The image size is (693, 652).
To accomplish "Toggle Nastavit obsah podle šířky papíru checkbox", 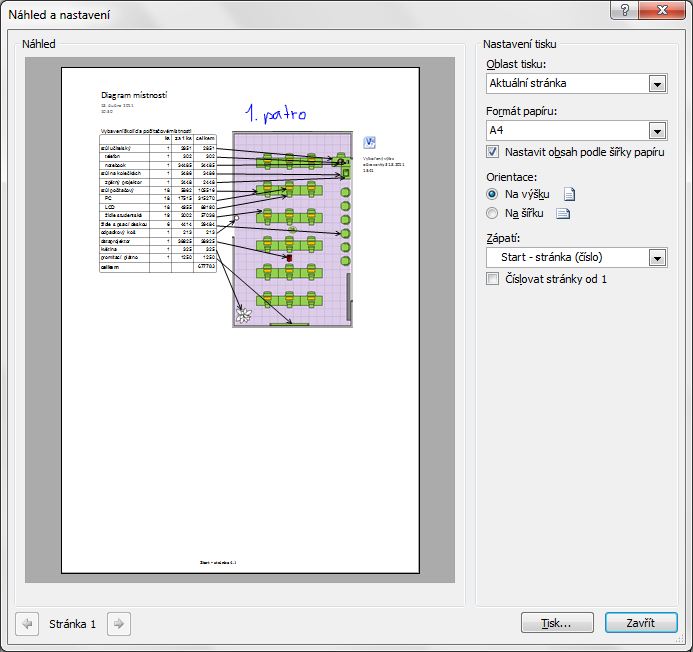I will point(492,152).
